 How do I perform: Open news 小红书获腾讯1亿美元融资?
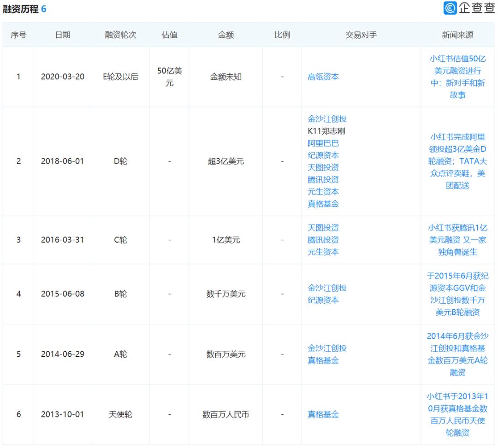457,240
